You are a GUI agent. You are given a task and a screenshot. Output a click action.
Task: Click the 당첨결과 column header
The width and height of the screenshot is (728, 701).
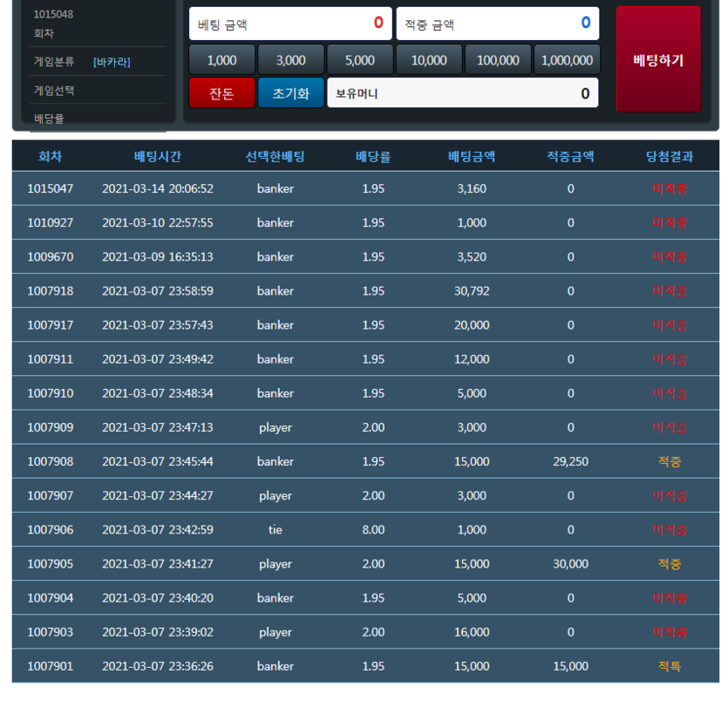(x=670, y=156)
